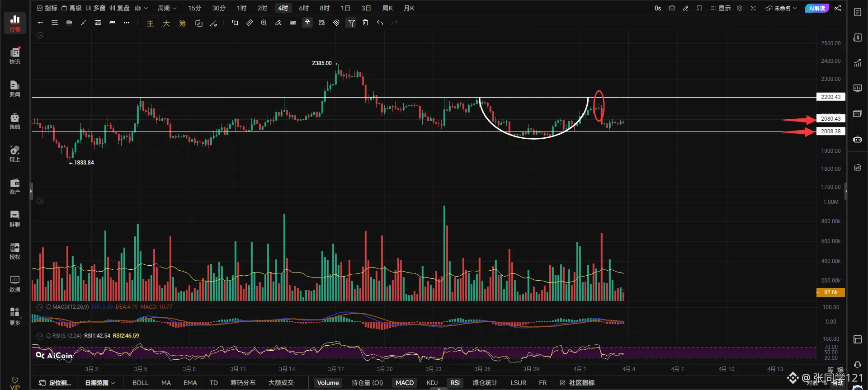The height and width of the screenshot is (390, 868).
Task: Click the 大 large order icon
Action: click(166, 23)
